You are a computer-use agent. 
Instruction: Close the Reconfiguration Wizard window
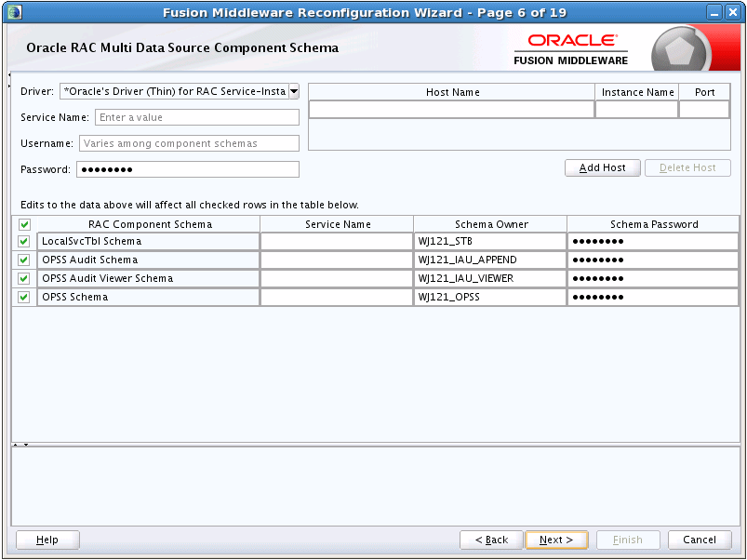click(733, 12)
